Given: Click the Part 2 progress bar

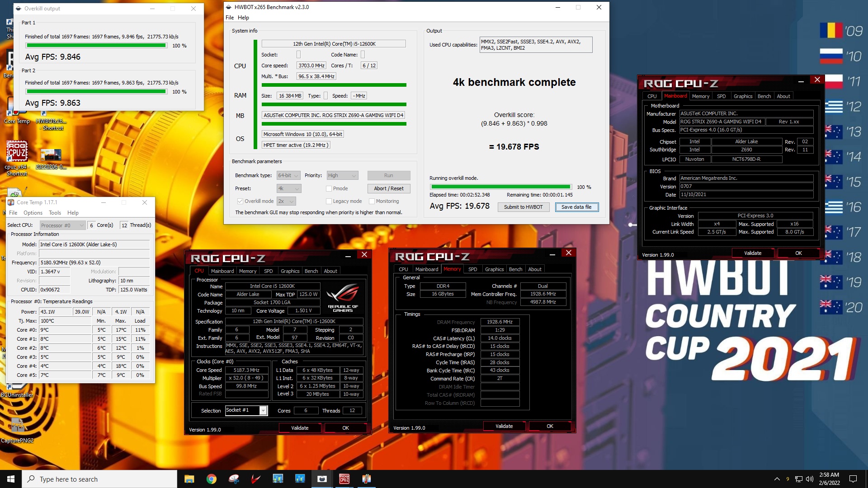Looking at the screenshot, I should [96, 92].
